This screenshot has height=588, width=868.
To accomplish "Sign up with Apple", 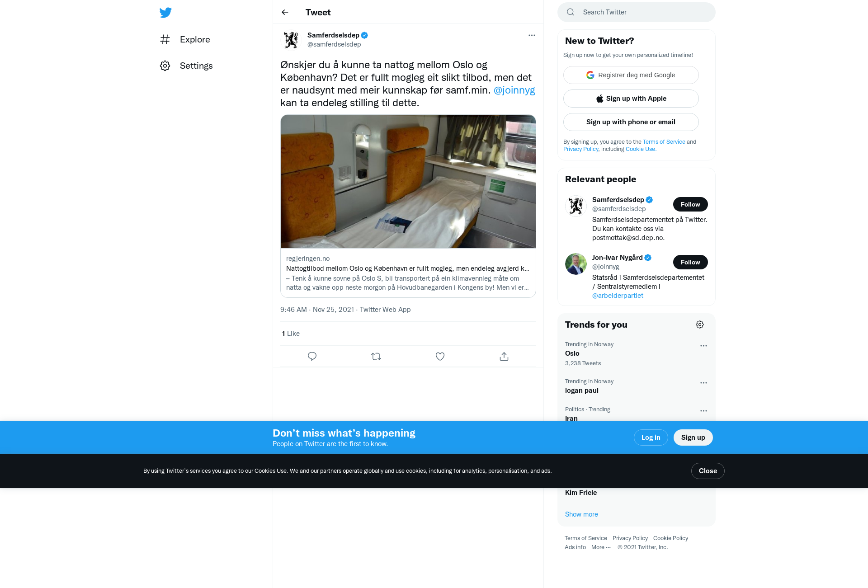I will pyautogui.click(x=631, y=99).
